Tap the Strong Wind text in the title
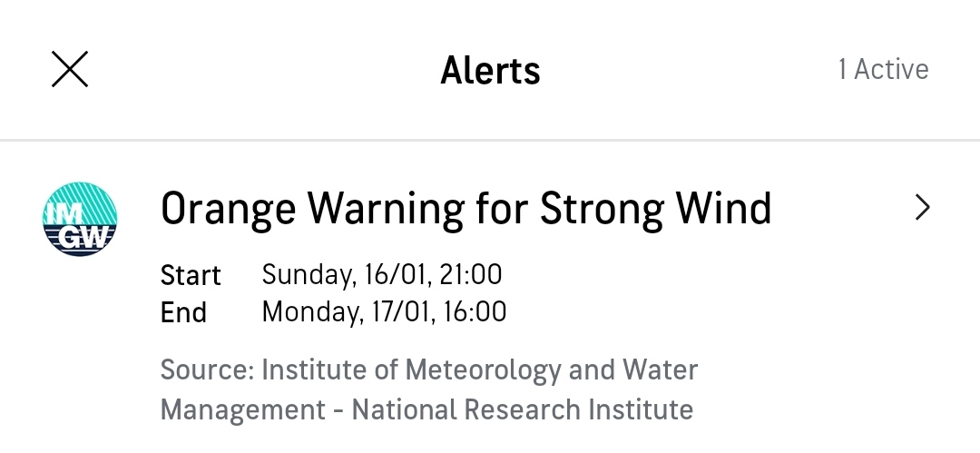This screenshot has width=980, height=453. click(656, 210)
